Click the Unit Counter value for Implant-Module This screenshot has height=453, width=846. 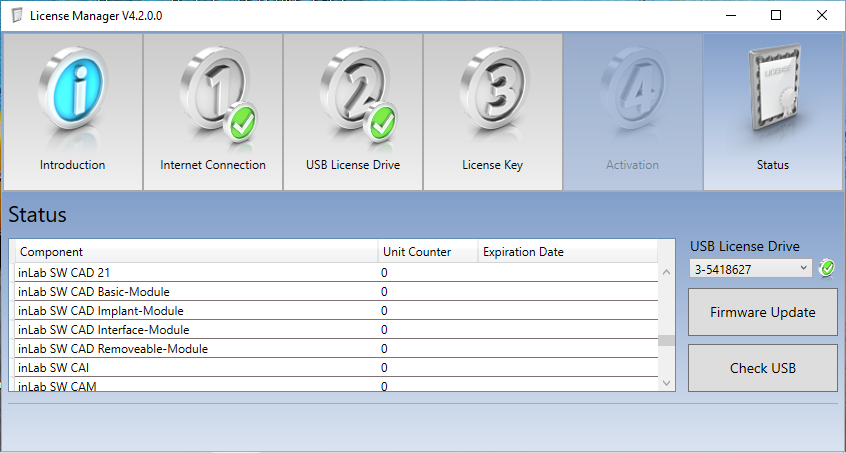384,311
